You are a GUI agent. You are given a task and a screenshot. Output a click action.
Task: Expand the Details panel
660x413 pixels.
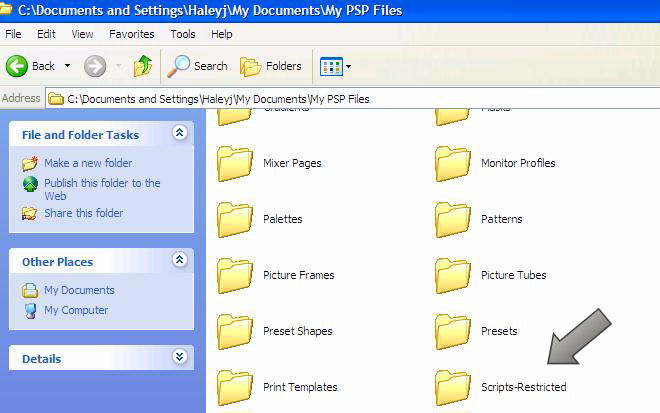179,357
